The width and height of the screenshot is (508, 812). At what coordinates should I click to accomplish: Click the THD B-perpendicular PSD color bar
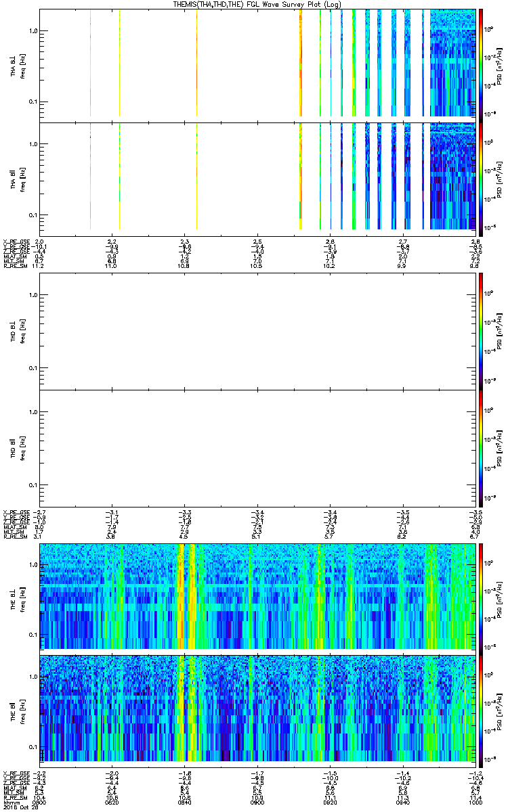[481, 330]
